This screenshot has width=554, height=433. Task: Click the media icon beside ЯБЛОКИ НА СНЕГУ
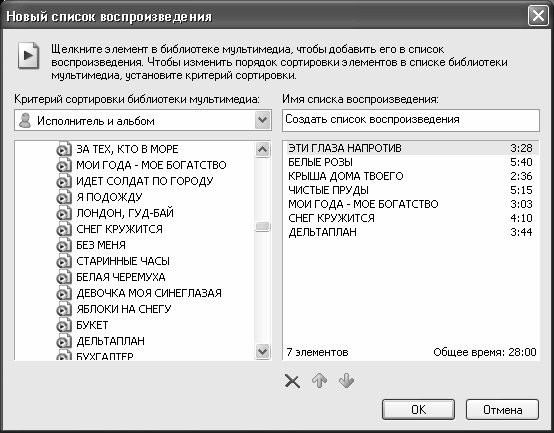click(64, 309)
